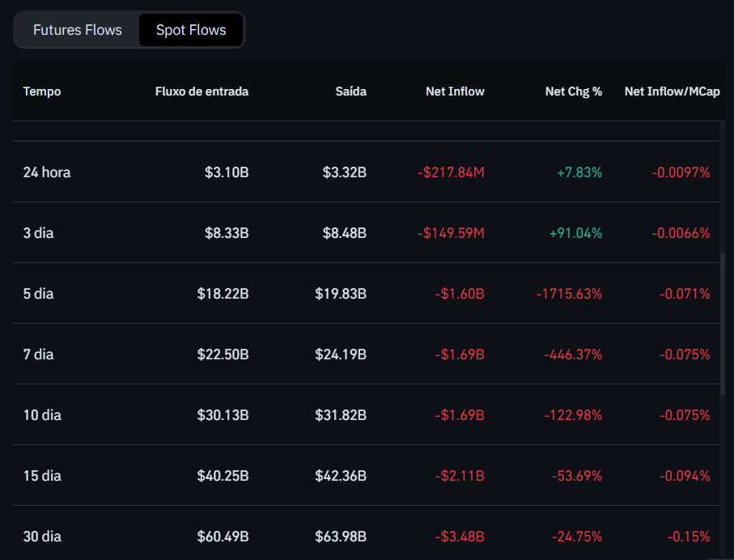Viewport: 734px width, 560px height.
Task: Click the 30 dia row label
Action: point(42,537)
